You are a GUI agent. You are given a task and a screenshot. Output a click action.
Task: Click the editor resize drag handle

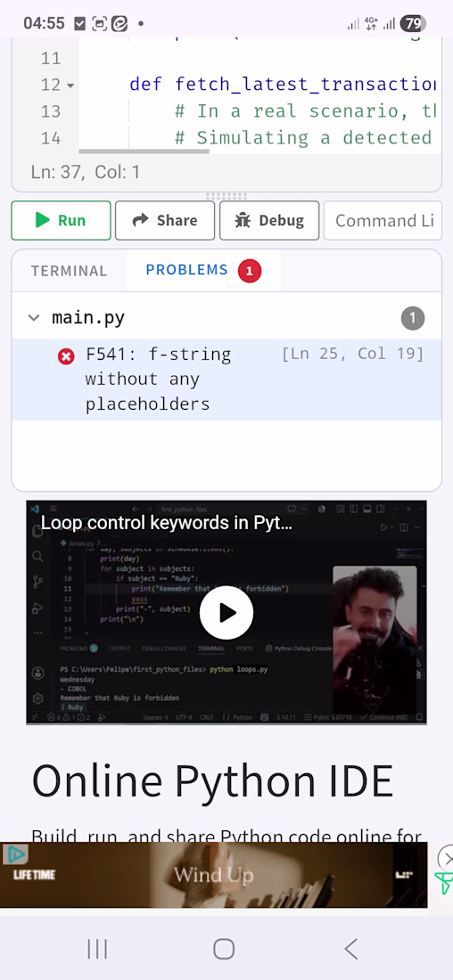coord(226,196)
